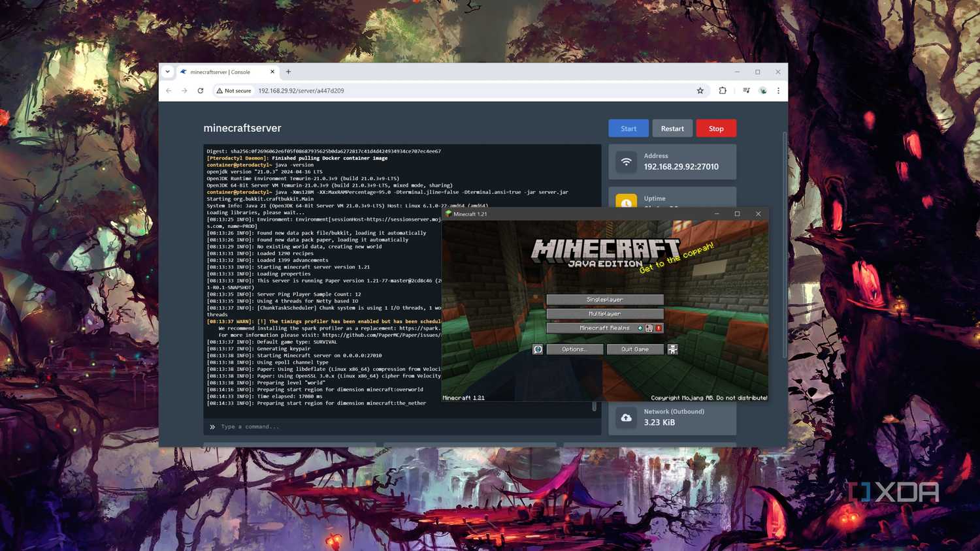The width and height of the screenshot is (980, 551).
Task: Click the Singleplayer button in Minecraft
Action: (605, 300)
